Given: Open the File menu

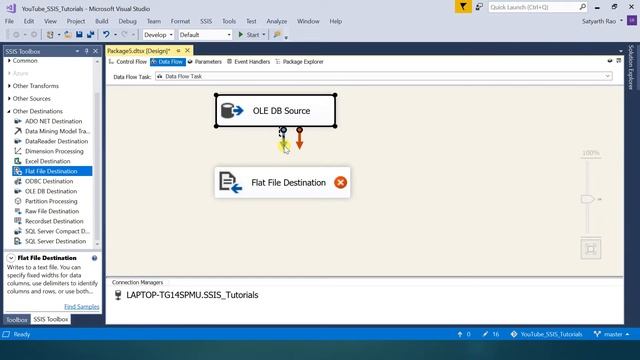Looking at the screenshot, I should (9, 21).
